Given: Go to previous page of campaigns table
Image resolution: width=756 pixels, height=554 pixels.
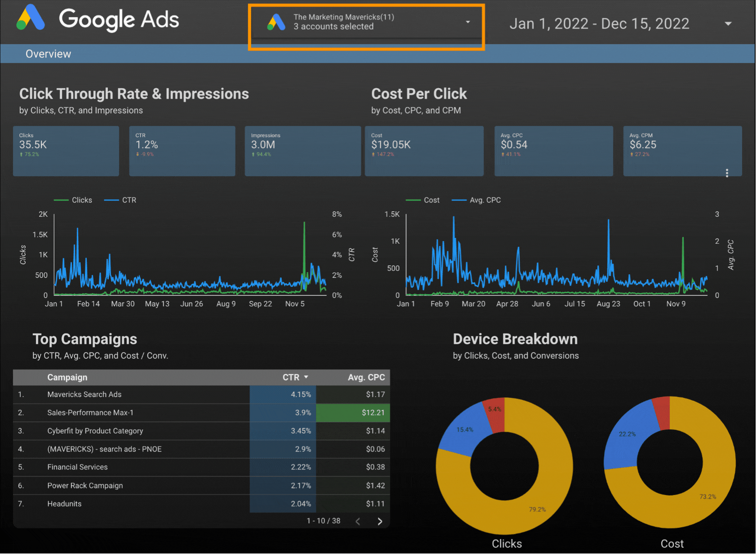Looking at the screenshot, I should tap(358, 521).
